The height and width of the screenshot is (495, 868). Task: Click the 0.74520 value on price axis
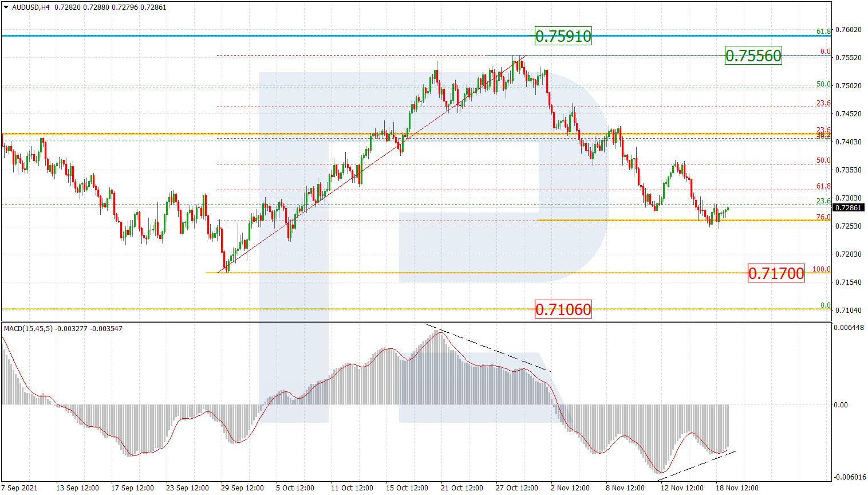click(x=849, y=114)
